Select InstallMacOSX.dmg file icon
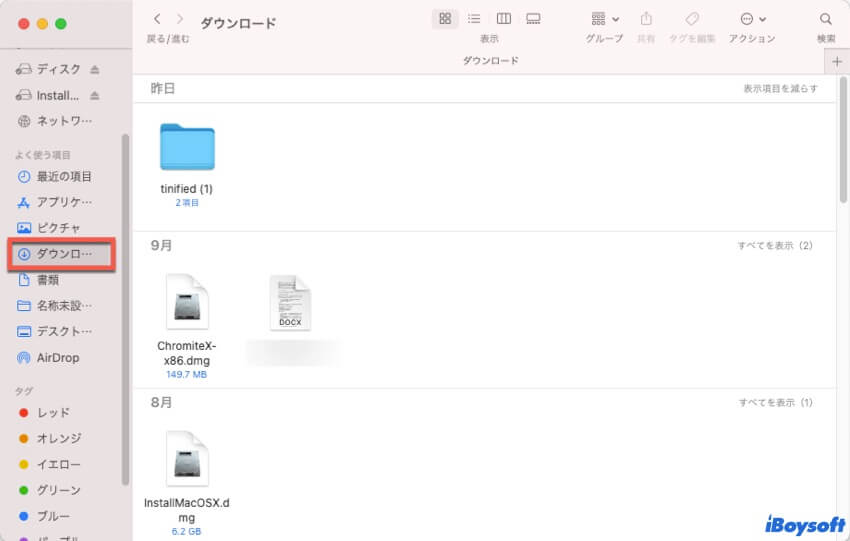This screenshot has width=850, height=541. [187, 459]
